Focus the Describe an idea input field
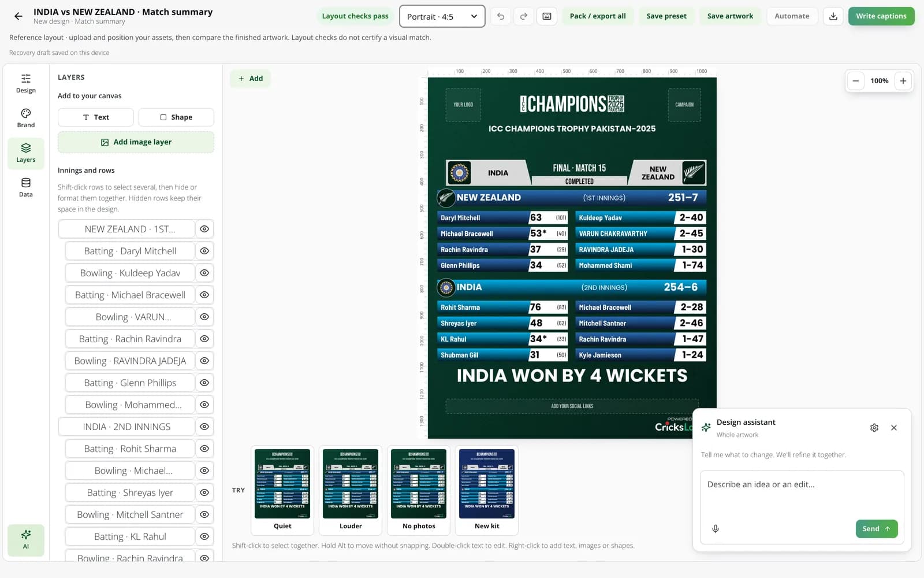Screen dimensions: 924x578 point(802,497)
